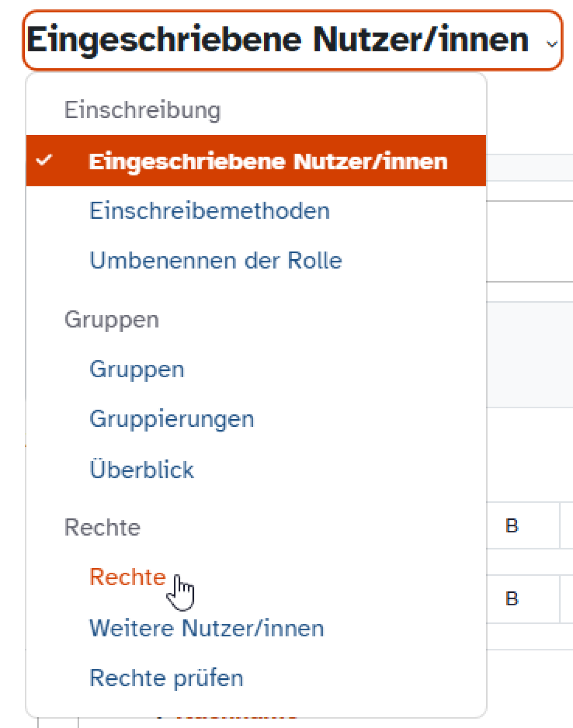
Task: Click the checkmark icon beside selected entry
Action: [x=44, y=160]
